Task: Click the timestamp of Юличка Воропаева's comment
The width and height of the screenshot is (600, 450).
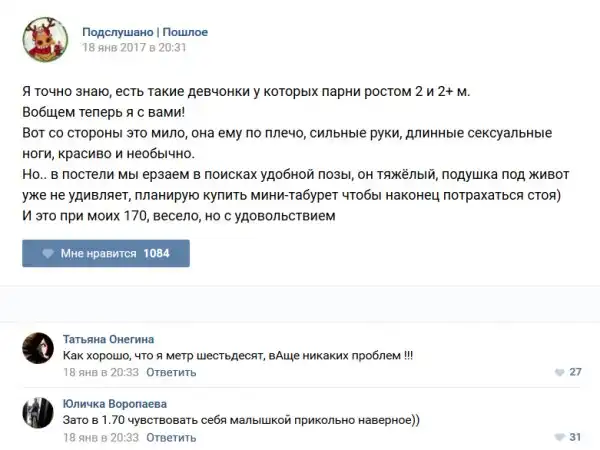Action: click(x=100, y=437)
